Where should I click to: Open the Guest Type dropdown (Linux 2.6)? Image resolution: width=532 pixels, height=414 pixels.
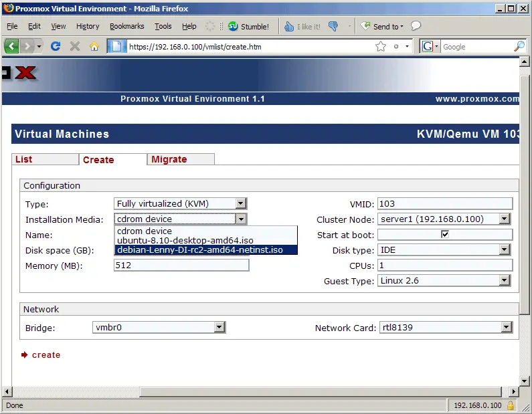click(x=444, y=280)
